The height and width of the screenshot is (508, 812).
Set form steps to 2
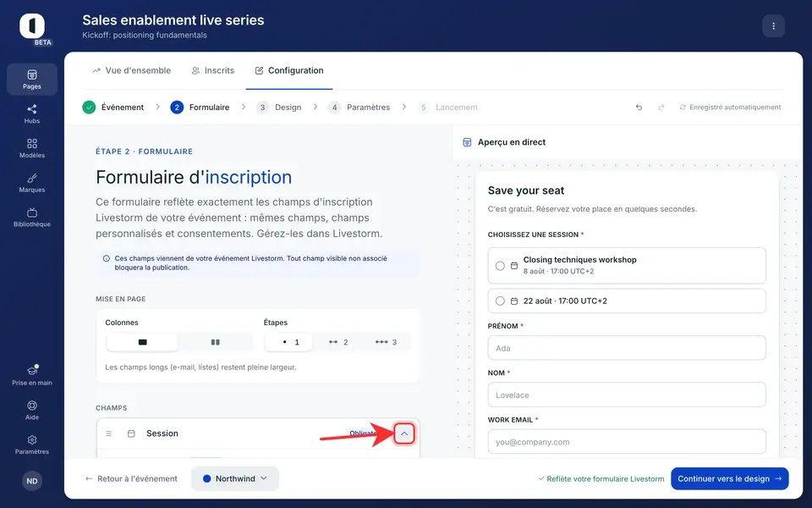tap(338, 342)
